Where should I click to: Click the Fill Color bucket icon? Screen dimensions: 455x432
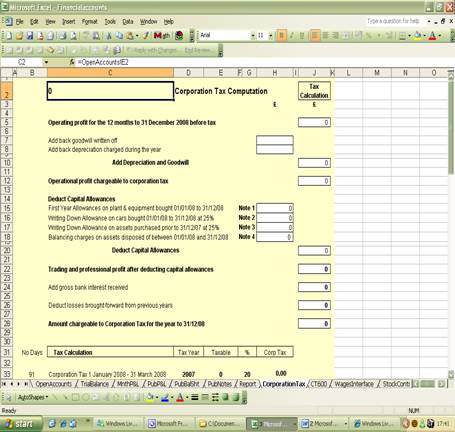(x=417, y=35)
